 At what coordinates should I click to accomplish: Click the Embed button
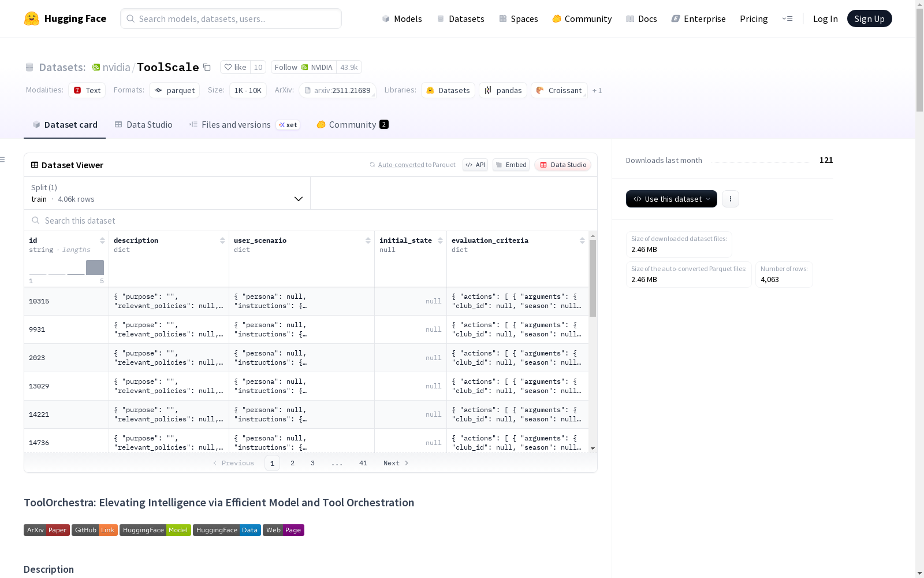point(511,165)
